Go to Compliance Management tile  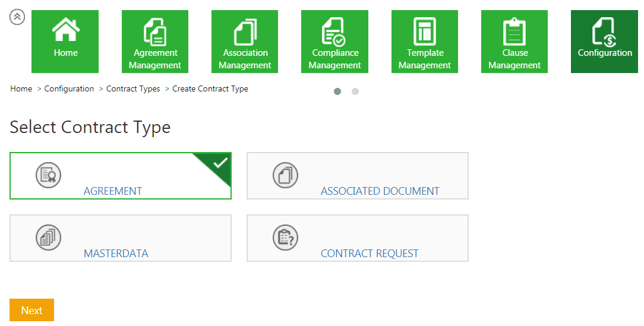point(334,42)
